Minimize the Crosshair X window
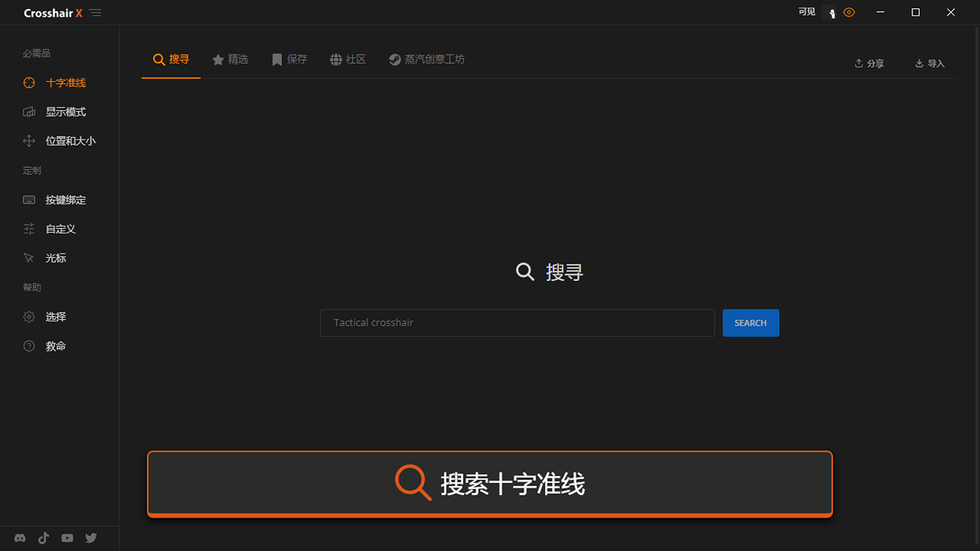Screen dimensions: 980x551 coord(880,12)
